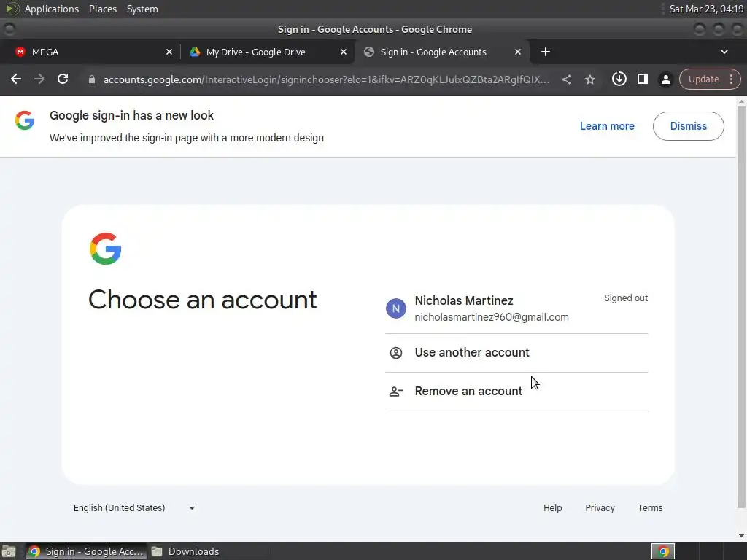This screenshot has height=560, width=747.
Task: Click the page vertical scrollbar
Action: (x=741, y=307)
